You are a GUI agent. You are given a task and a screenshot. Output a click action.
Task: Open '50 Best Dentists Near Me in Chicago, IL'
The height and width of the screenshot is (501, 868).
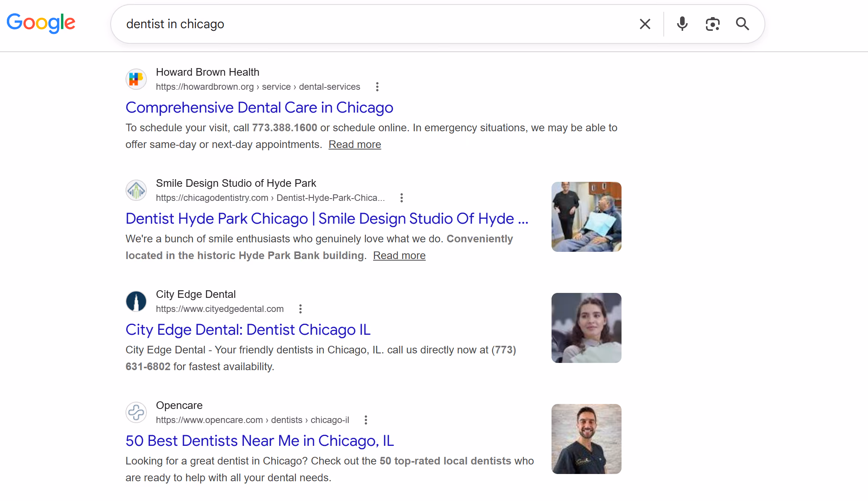(260, 441)
